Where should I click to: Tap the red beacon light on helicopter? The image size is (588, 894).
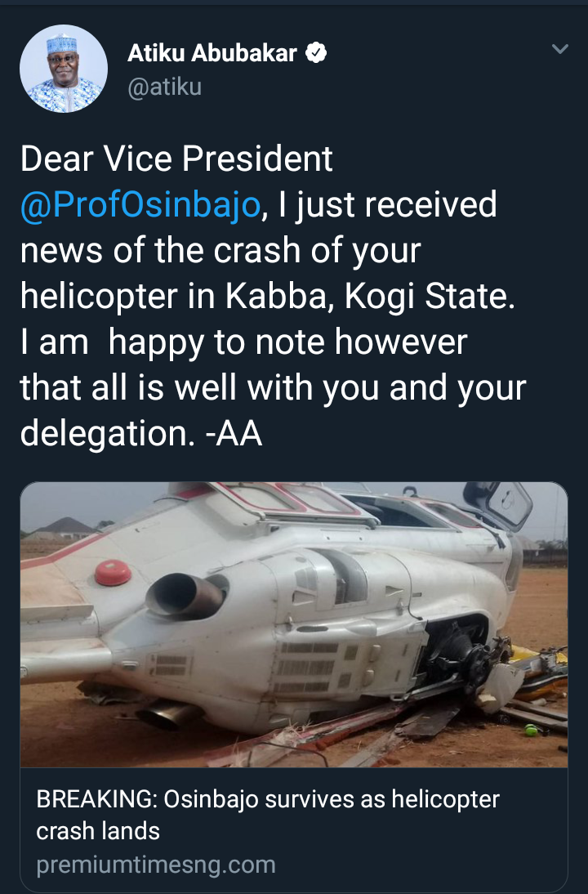(113, 573)
